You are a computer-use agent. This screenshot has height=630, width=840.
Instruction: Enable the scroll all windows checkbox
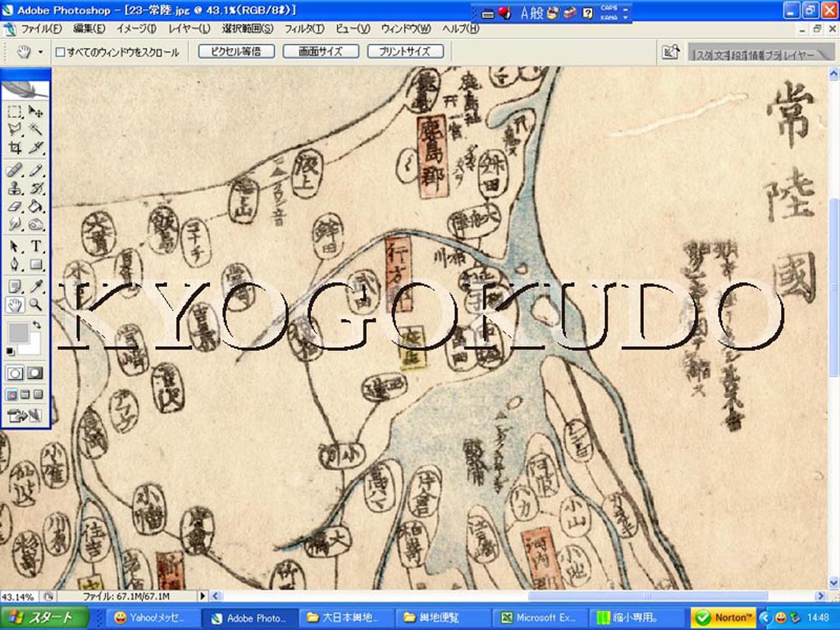tap(60, 52)
